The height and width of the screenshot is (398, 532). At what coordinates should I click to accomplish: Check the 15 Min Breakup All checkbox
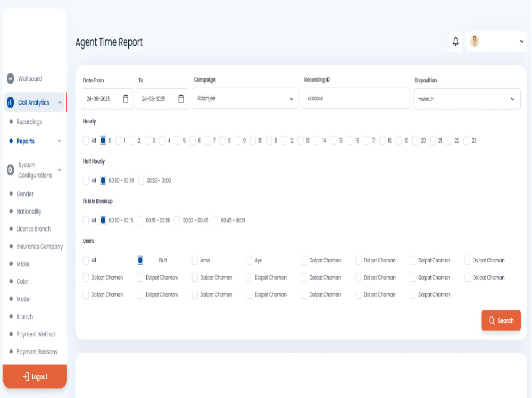86,221
